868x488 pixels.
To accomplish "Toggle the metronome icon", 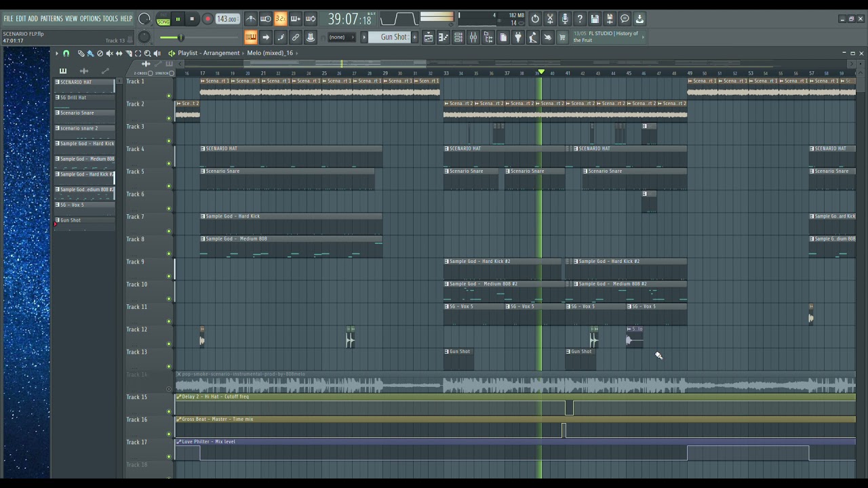I will coord(252,19).
